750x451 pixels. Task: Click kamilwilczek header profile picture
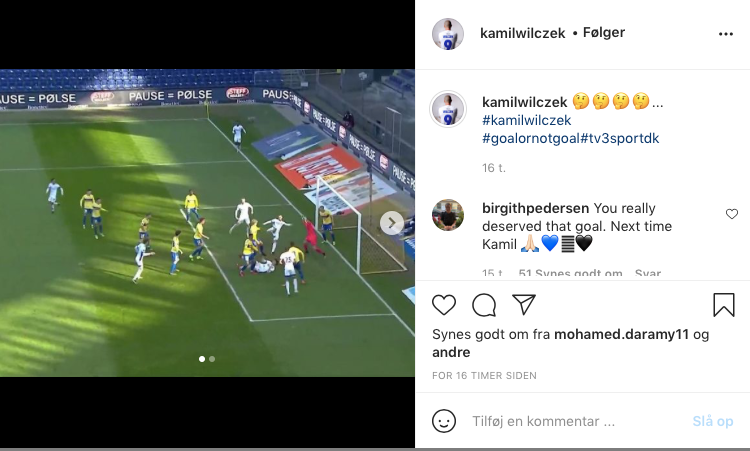pos(448,33)
